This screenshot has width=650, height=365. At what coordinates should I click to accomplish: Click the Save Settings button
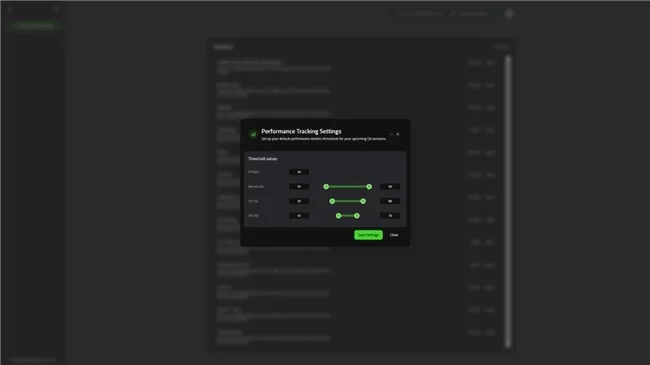[x=368, y=235]
